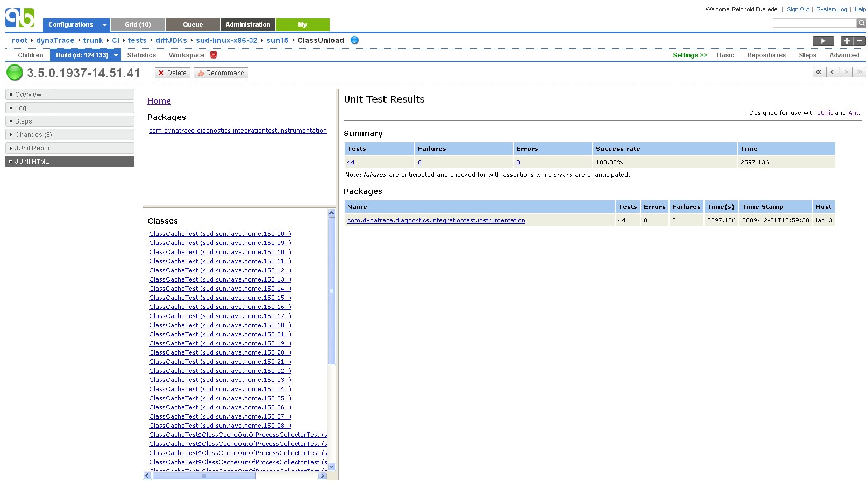Switch to the Statistics tab

[x=141, y=55]
